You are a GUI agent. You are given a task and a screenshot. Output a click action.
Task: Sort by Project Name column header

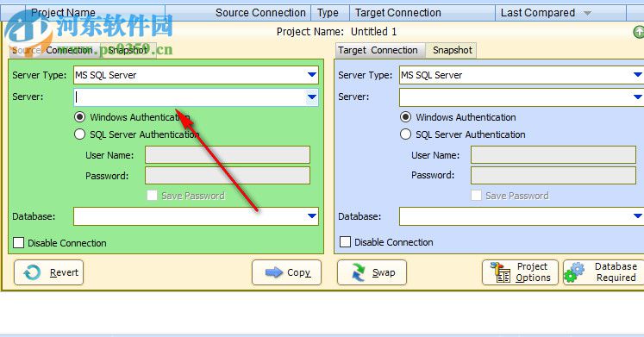pos(96,13)
